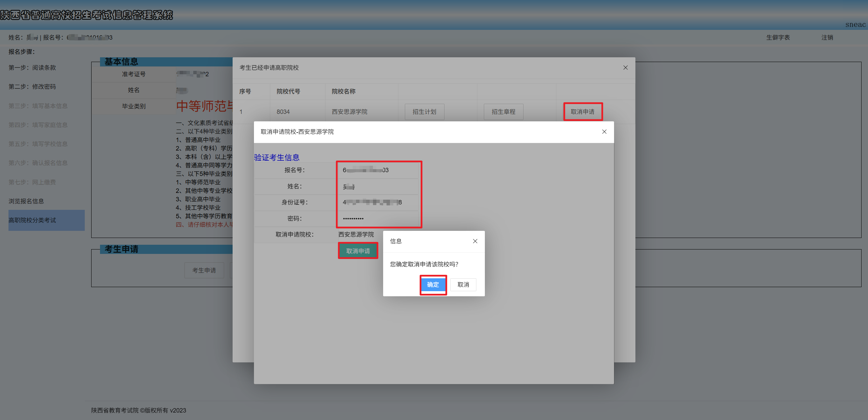Close the 信息 confirmation popup
868x420 pixels.
[475, 241]
